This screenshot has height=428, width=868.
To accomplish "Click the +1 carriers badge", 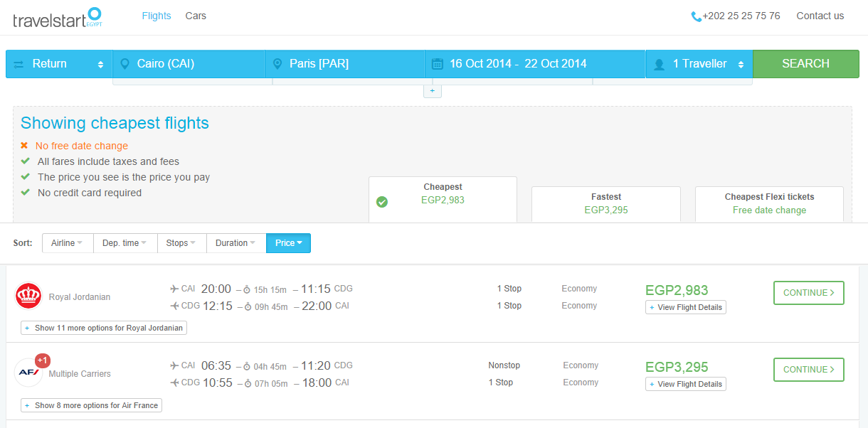I will pos(43,360).
